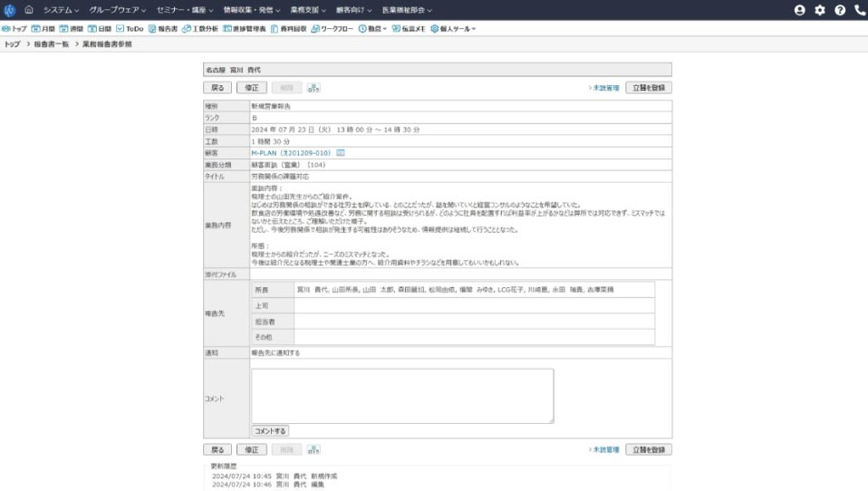Click the bottom greyed-out delete button
This screenshot has width=868, height=491.
tap(286, 449)
